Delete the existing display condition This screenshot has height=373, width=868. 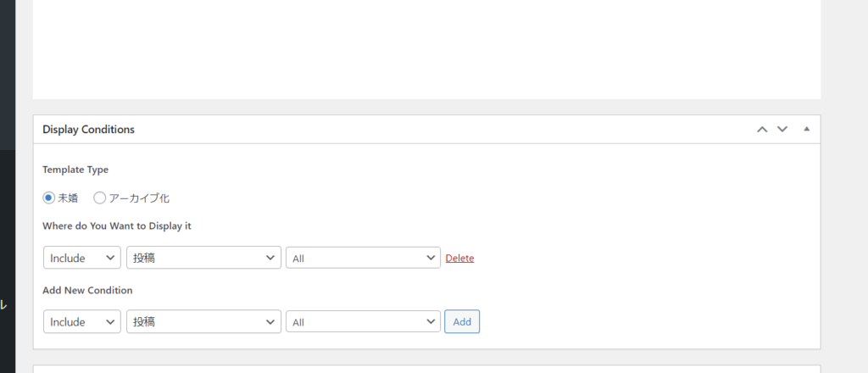(x=459, y=259)
